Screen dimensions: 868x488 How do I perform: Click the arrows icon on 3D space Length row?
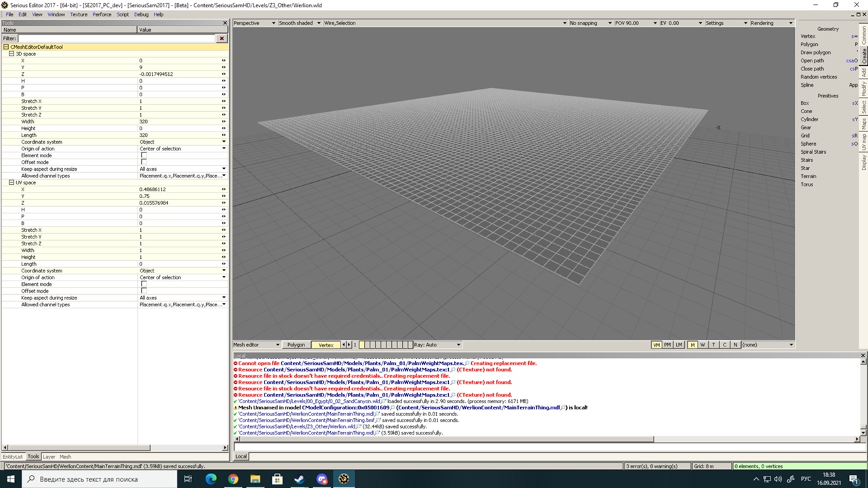(223, 135)
